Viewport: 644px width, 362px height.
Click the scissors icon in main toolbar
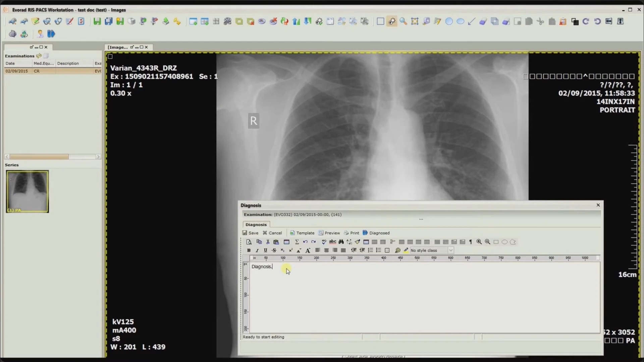pyautogui.click(x=540, y=21)
